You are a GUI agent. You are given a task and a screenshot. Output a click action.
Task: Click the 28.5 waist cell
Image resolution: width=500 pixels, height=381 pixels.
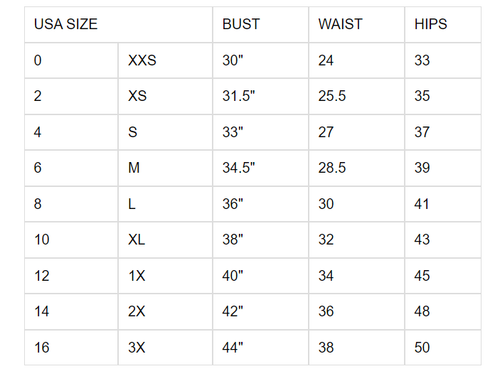pos(357,168)
